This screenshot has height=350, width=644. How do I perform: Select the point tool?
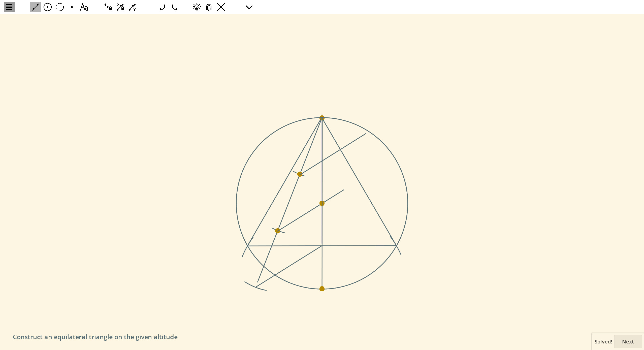point(72,7)
